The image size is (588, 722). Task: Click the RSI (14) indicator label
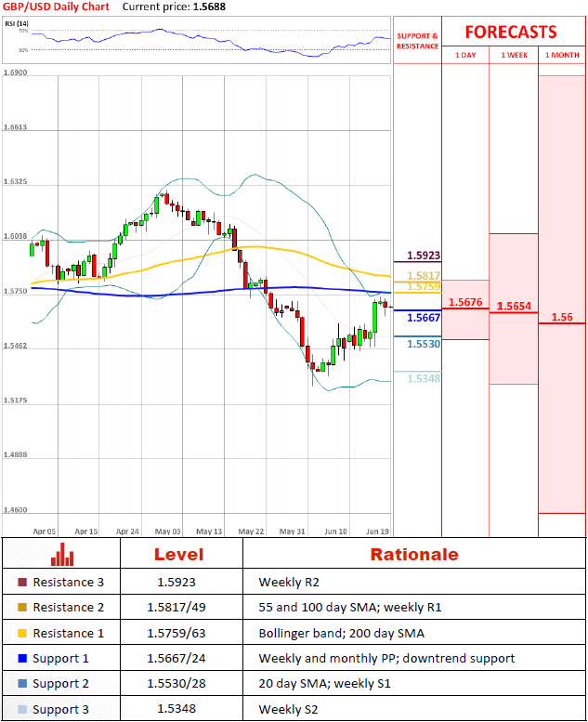[x=17, y=23]
